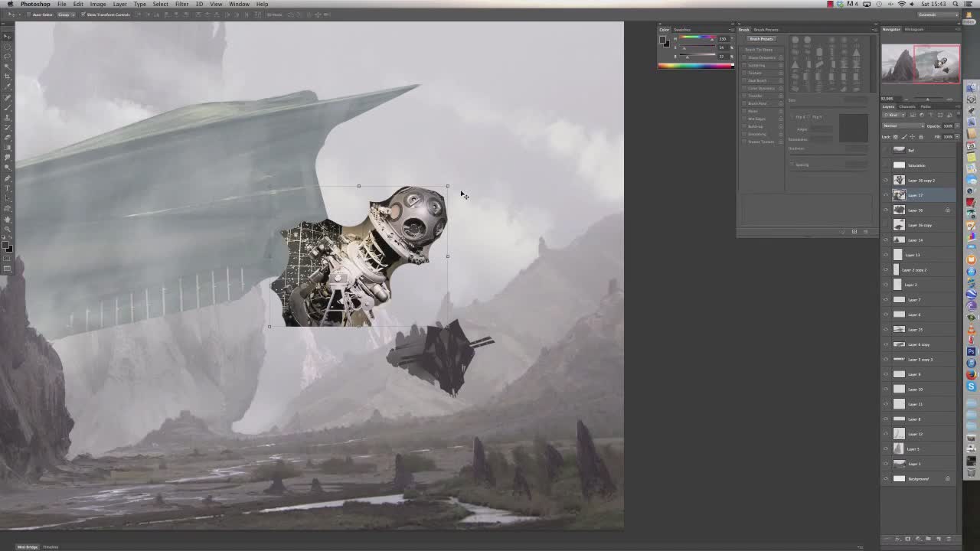Click the foreground color swatch in toolbar
Screen dimensions: 980x551
click(x=6, y=244)
